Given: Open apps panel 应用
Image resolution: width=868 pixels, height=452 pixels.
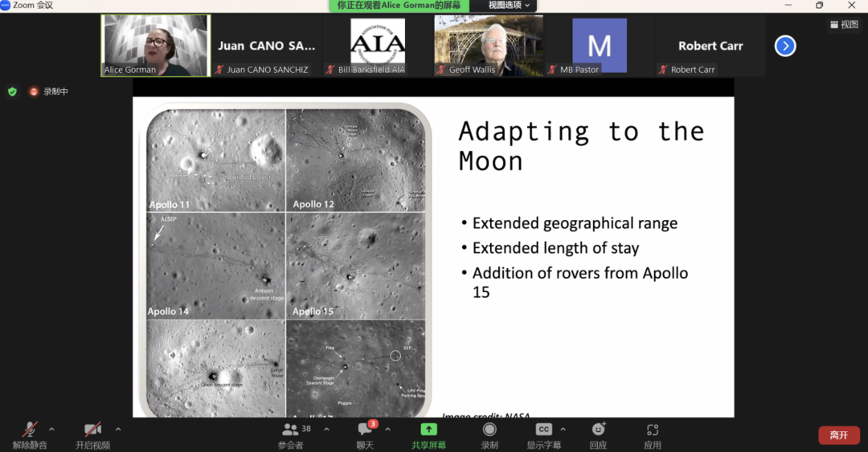Looking at the screenshot, I should point(652,435).
